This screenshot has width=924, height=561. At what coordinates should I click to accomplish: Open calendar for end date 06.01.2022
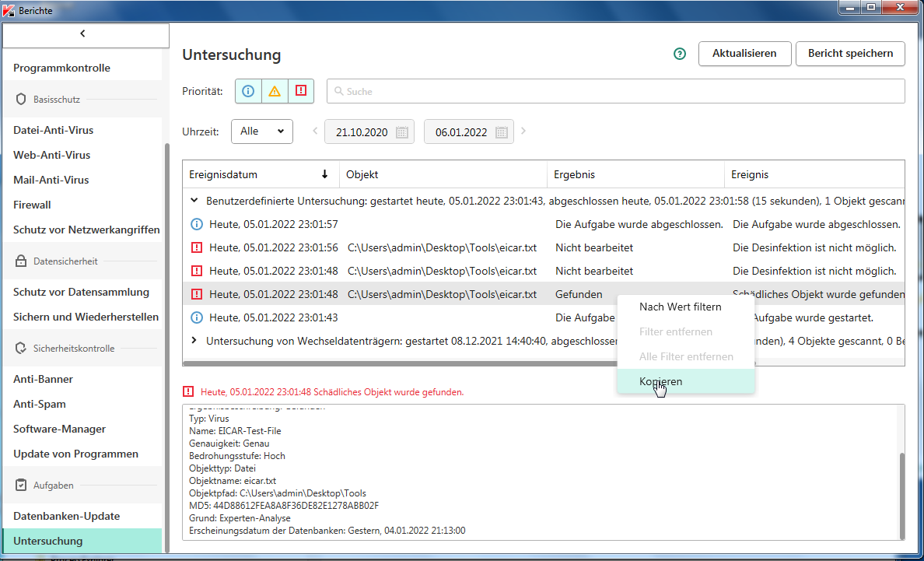[502, 132]
